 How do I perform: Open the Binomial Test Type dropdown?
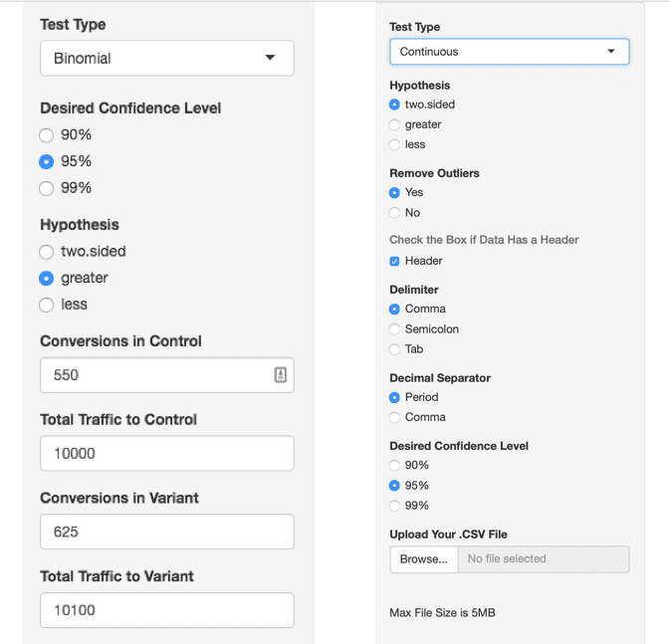pos(166,58)
